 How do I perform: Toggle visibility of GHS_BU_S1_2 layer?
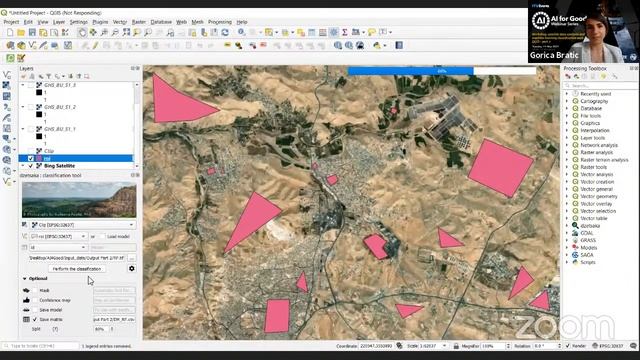point(31,107)
